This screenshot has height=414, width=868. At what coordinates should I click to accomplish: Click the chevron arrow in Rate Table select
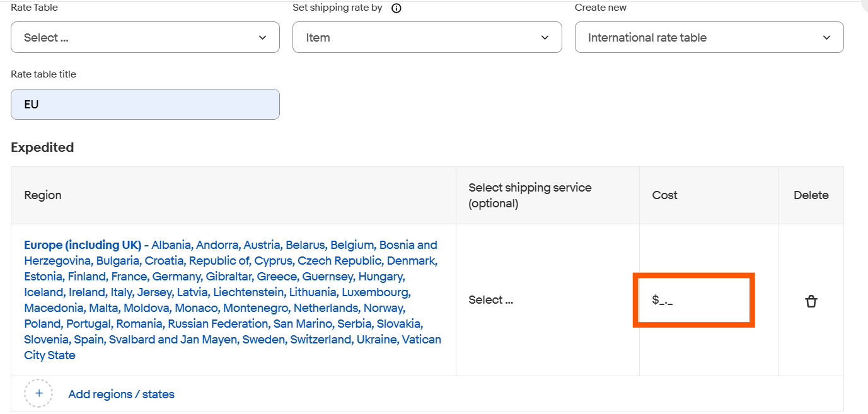(263, 38)
